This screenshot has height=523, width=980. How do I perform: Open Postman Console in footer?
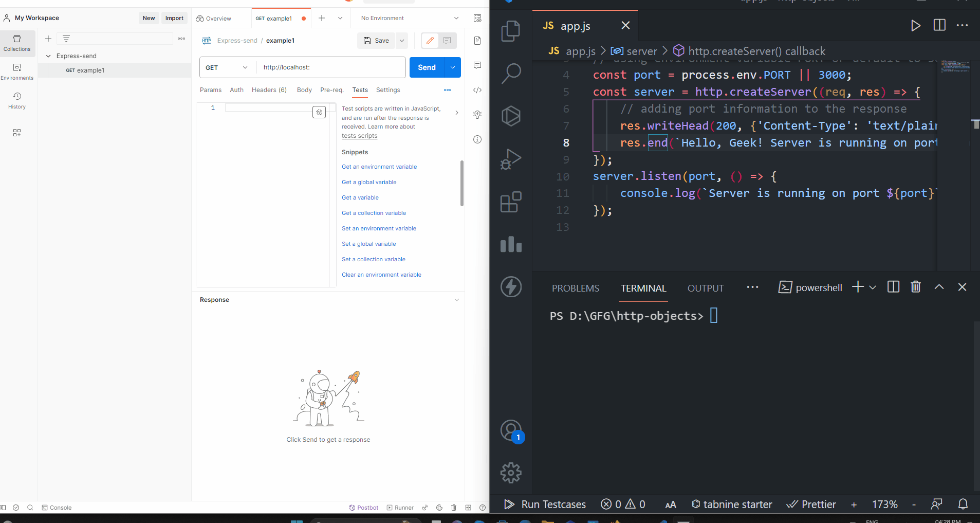57,508
